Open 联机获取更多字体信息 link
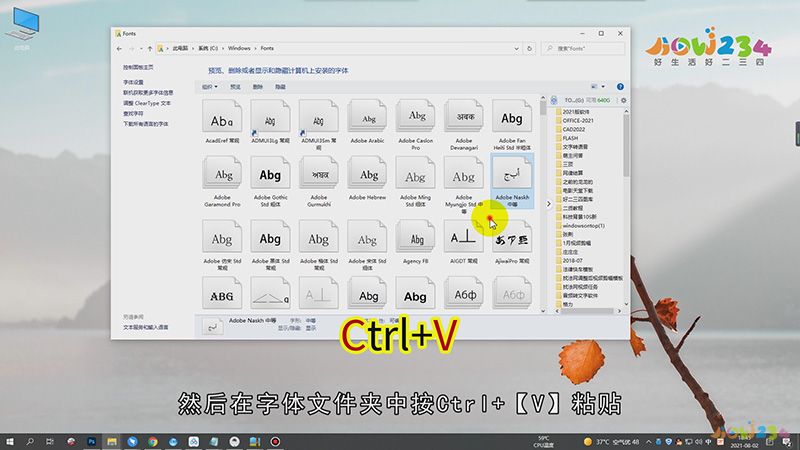The width and height of the screenshot is (800, 450). click(x=148, y=93)
